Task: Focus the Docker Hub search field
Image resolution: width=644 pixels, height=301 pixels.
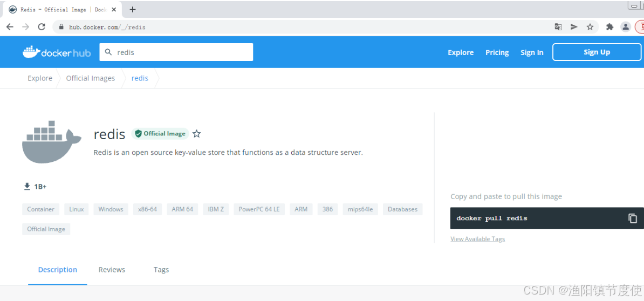Action: pos(176,52)
